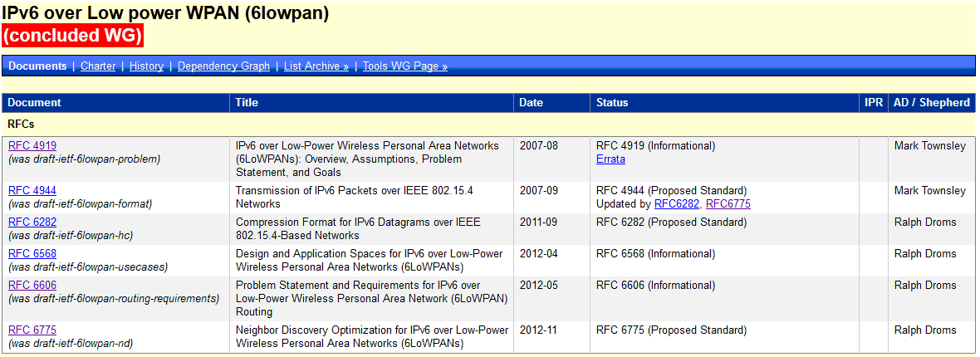Open RFC 6606 document link
980x357 pixels.
(32, 285)
